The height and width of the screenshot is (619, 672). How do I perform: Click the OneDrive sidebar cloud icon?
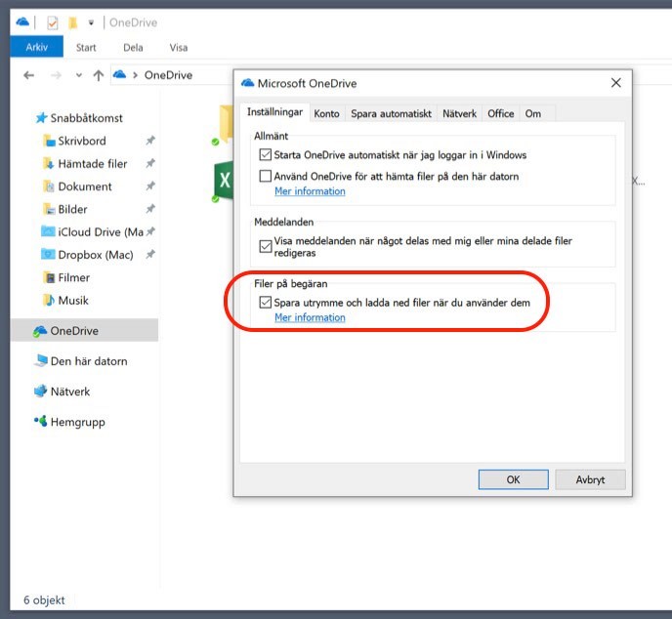coord(40,330)
